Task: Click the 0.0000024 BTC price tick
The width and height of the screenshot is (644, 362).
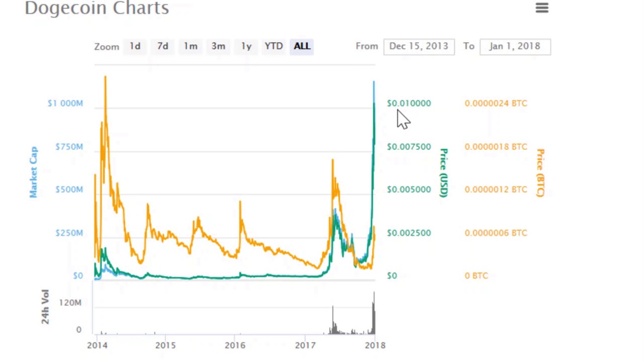Action: point(496,103)
